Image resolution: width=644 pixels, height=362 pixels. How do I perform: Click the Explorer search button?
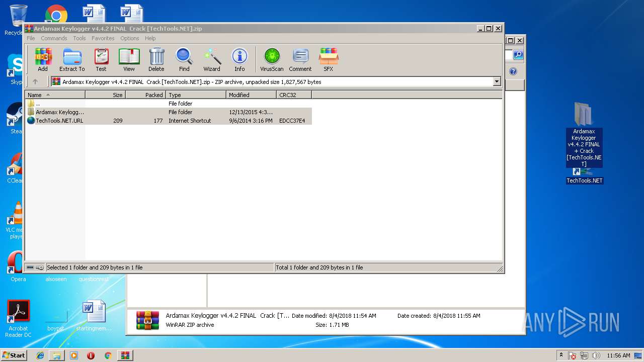tap(518, 55)
